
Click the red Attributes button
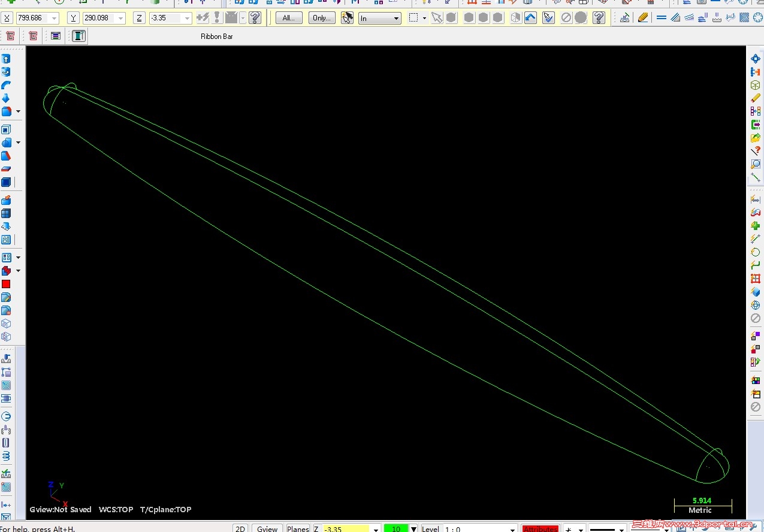click(540, 528)
